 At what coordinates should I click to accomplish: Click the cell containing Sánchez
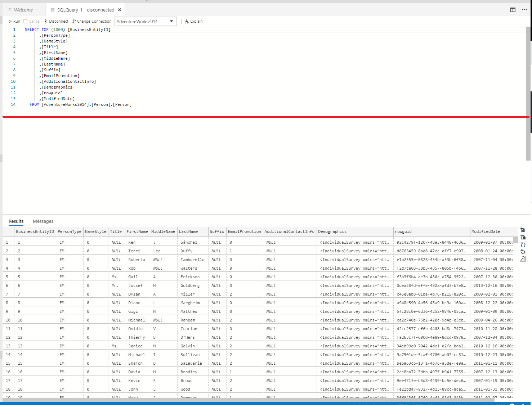click(x=193, y=242)
